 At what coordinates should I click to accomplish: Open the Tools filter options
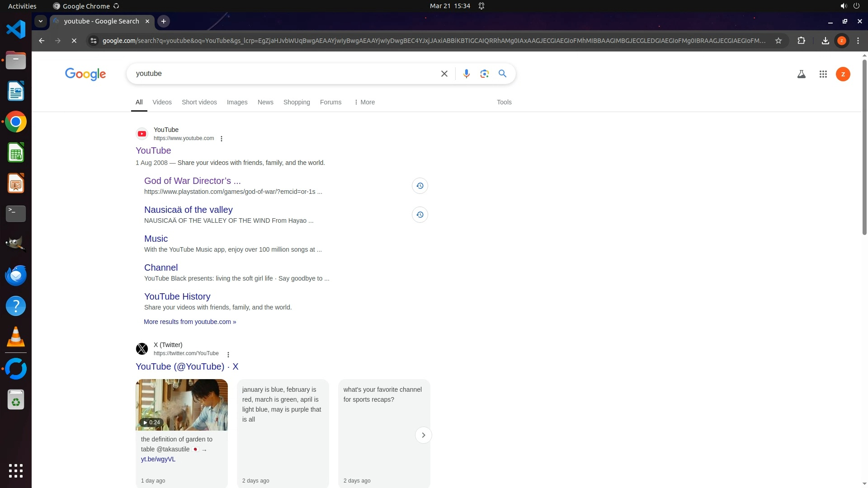pyautogui.click(x=504, y=102)
